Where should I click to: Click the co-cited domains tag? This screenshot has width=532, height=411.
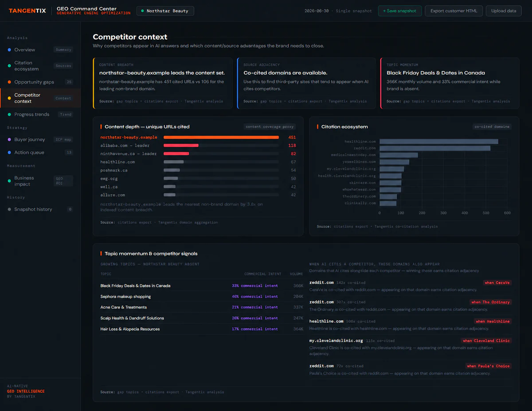tap(492, 126)
